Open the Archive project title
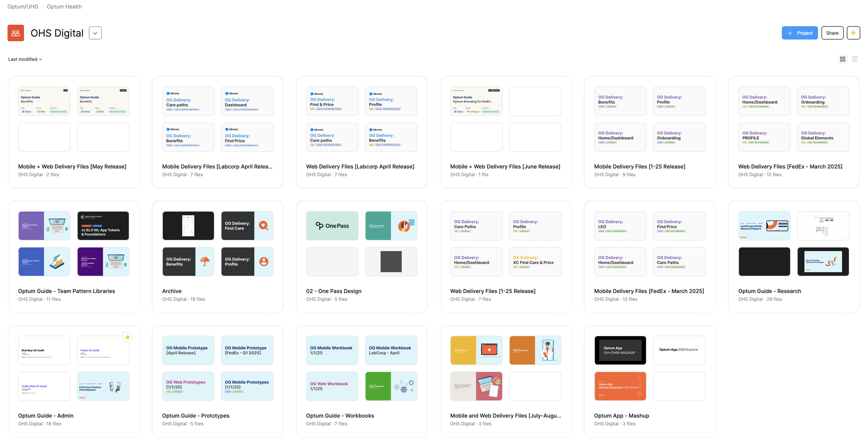Screen dimensions: 868x445 172,291
